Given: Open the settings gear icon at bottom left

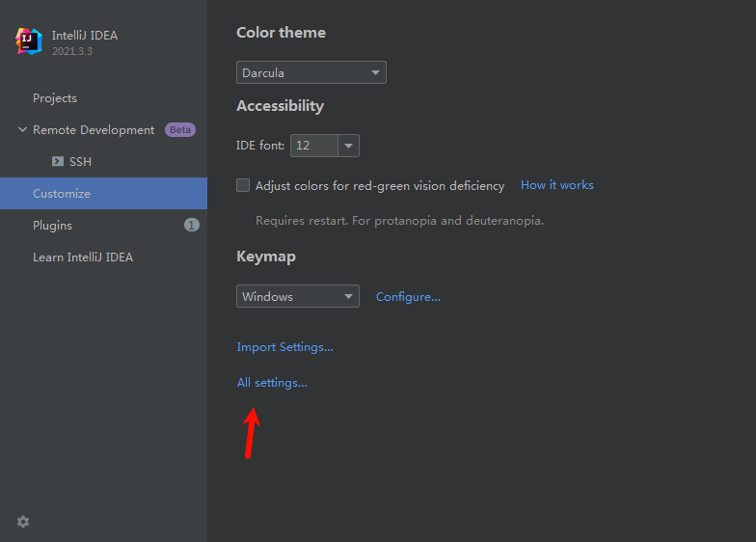Looking at the screenshot, I should point(23,522).
